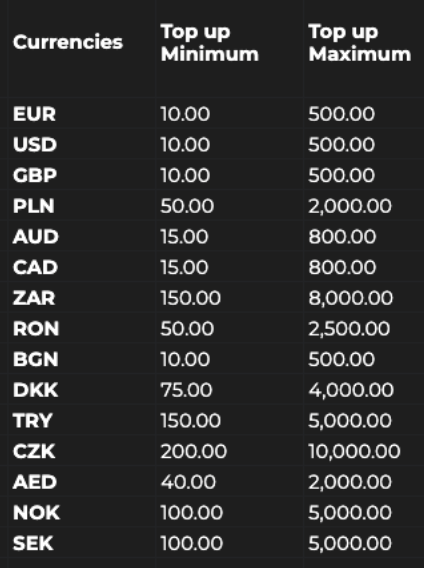Select the PLN minimum value 50.00
This screenshot has height=568, width=424.
[x=187, y=206]
